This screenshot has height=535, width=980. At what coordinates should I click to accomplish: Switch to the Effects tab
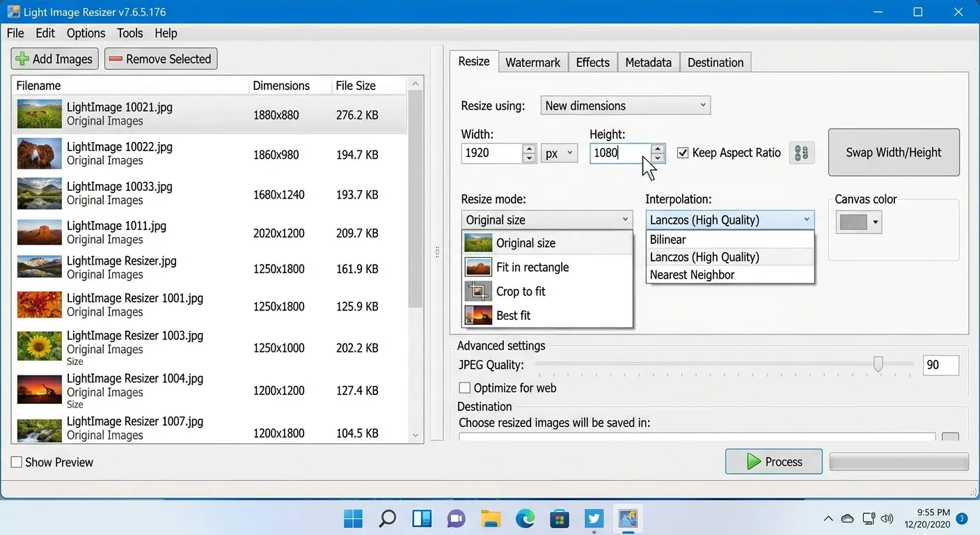point(593,63)
